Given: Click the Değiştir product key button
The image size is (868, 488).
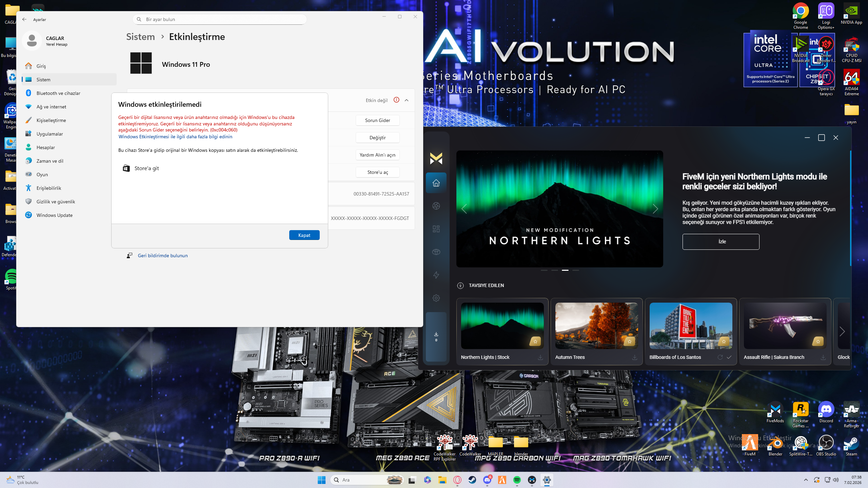Looking at the screenshot, I should (377, 138).
